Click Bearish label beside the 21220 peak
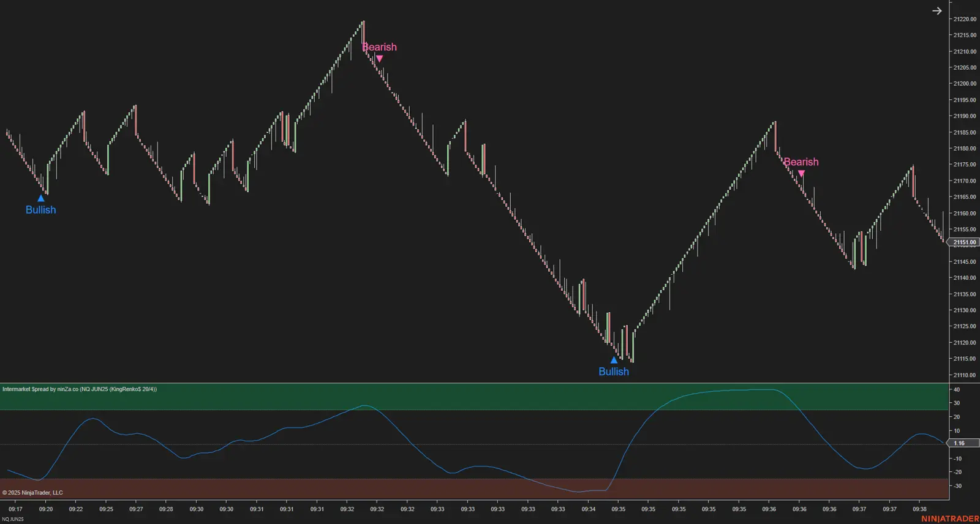Image resolution: width=980 pixels, height=524 pixels. (379, 47)
